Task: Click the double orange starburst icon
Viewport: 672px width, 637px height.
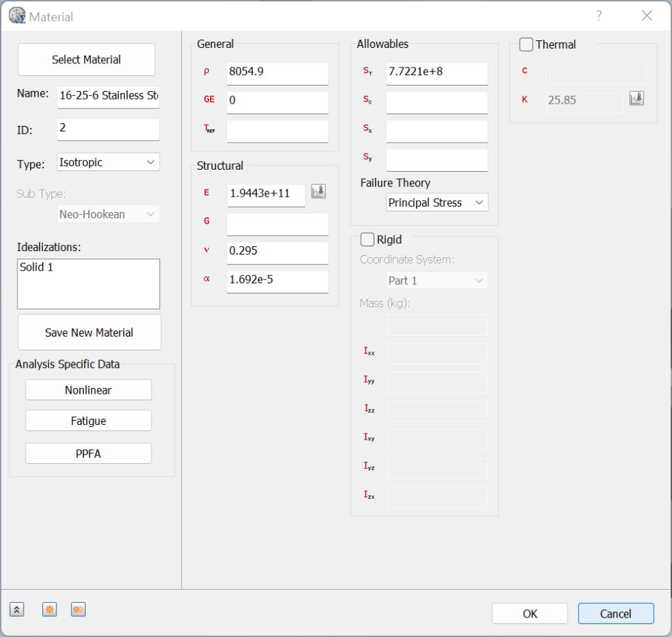Action: click(79, 610)
